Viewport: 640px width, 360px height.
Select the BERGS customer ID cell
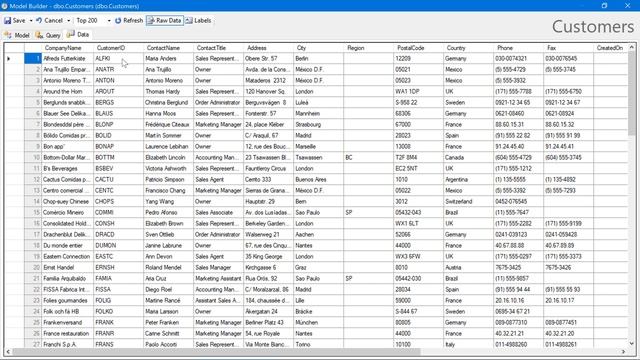(x=118, y=102)
